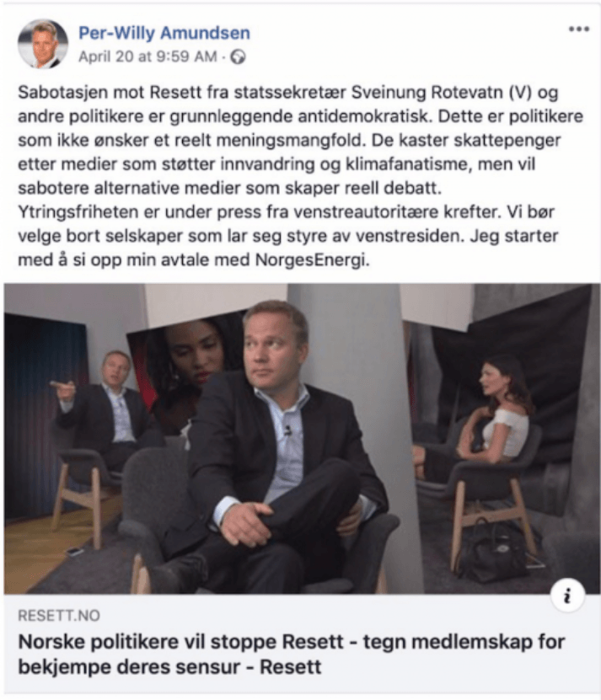This screenshot has width=601, height=700.
Task: Click the word "NorgesEnergi" in the post
Action: tap(312, 259)
